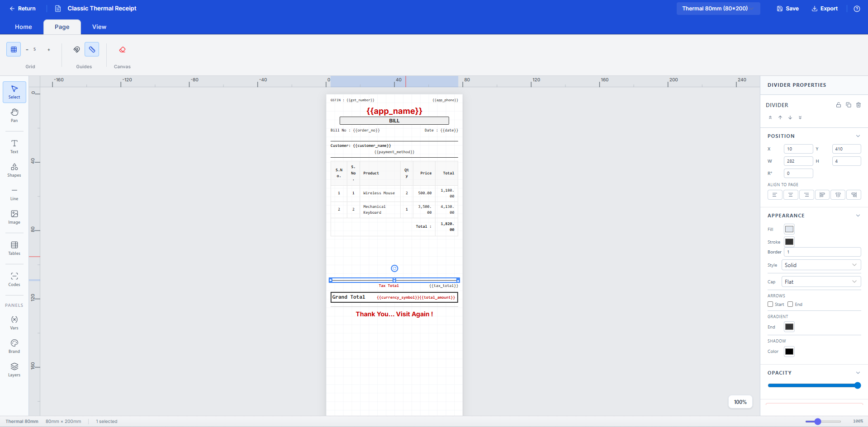Delete divider using trash icon
The width and height of the screenshot is (868, 427).
[x=859, y=105]
